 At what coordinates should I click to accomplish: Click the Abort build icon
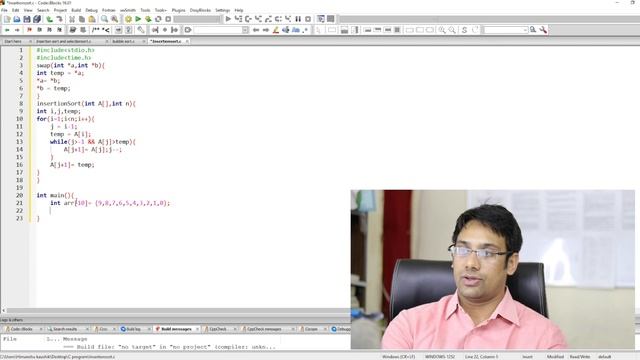point(168,19)
